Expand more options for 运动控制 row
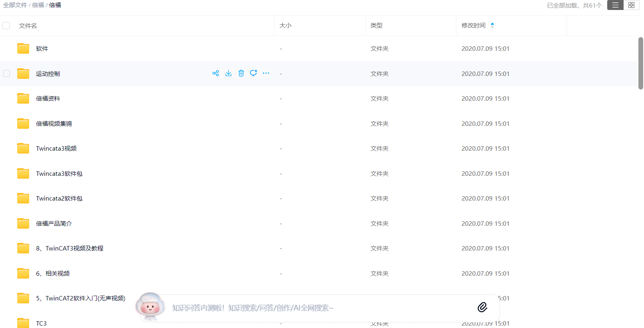 pos(266,73)
